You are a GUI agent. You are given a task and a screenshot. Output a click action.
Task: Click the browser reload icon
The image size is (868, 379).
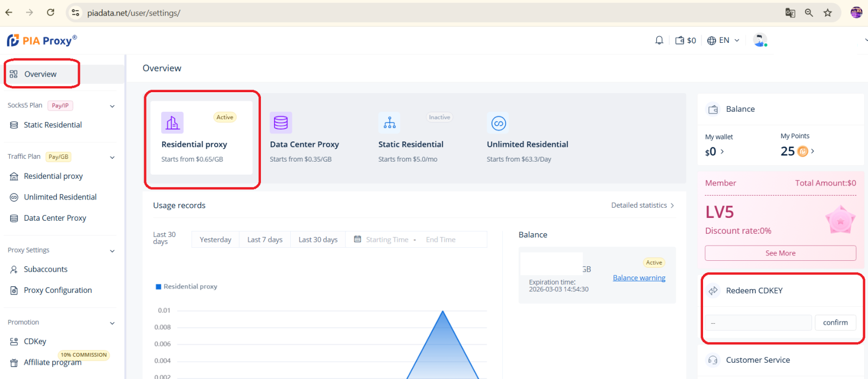[50, 12]
